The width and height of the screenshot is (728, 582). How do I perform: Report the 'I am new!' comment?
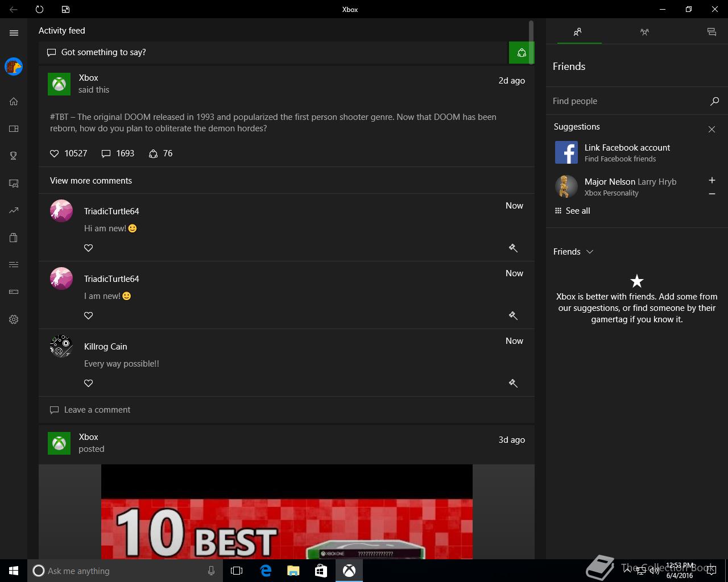(x=513, y=315)
